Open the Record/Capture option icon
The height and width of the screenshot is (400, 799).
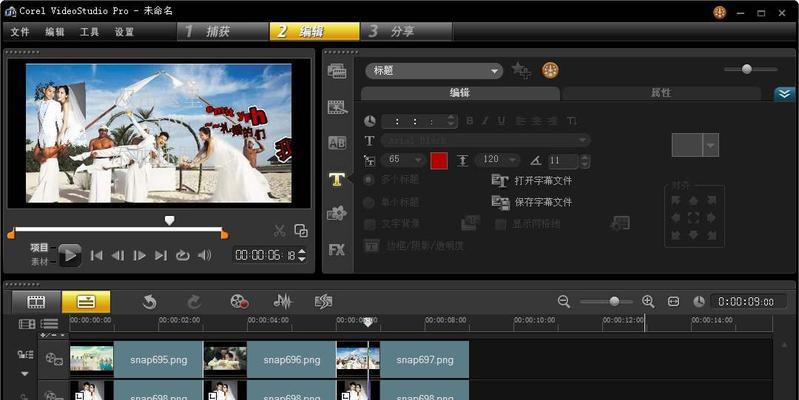(x=238, y=301)
